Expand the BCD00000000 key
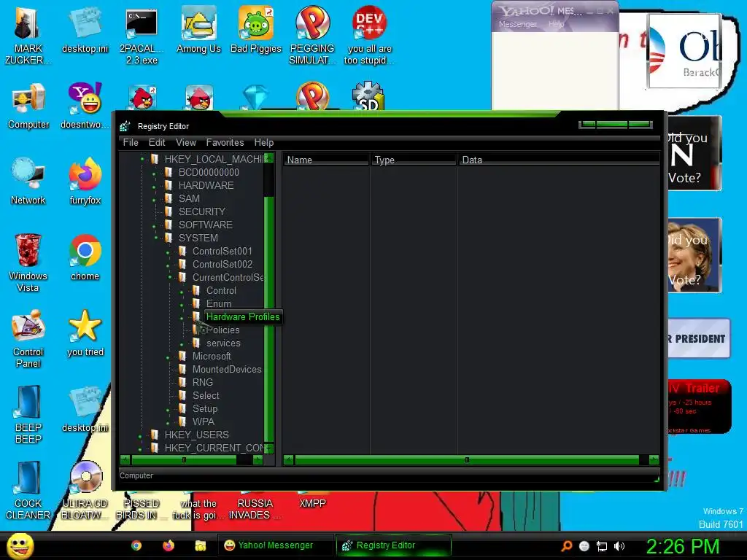Viewport: 747px width, 560px height. click(154, 174)
